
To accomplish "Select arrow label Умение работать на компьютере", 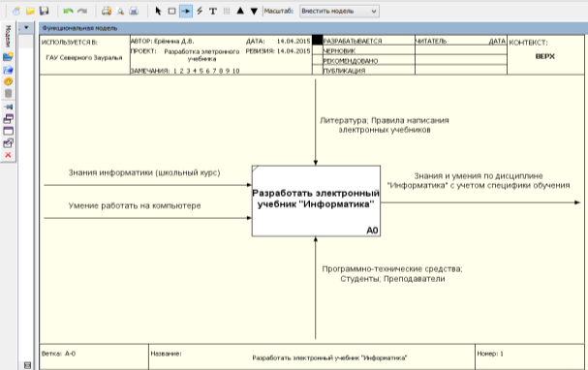I will 135,205.
